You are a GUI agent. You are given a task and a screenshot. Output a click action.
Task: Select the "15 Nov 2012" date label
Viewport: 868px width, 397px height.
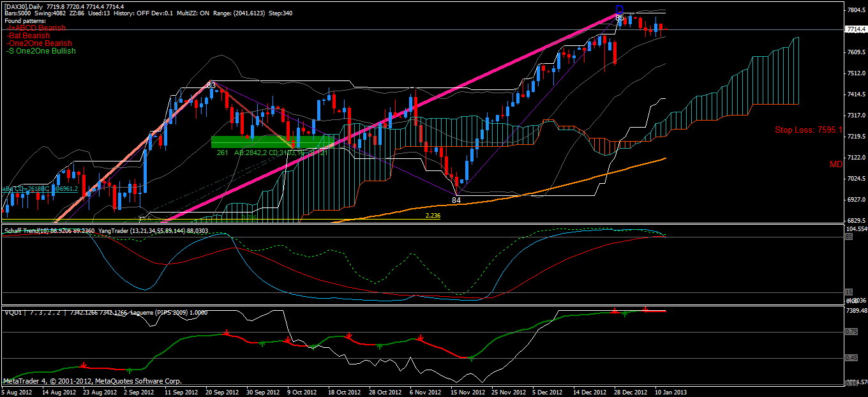click(x=467, y=392)
